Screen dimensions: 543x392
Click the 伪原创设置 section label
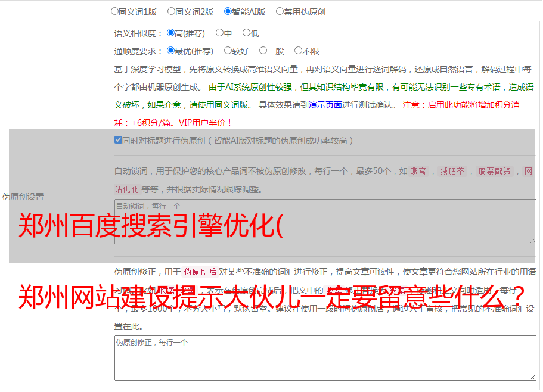(x=23, y=197)
